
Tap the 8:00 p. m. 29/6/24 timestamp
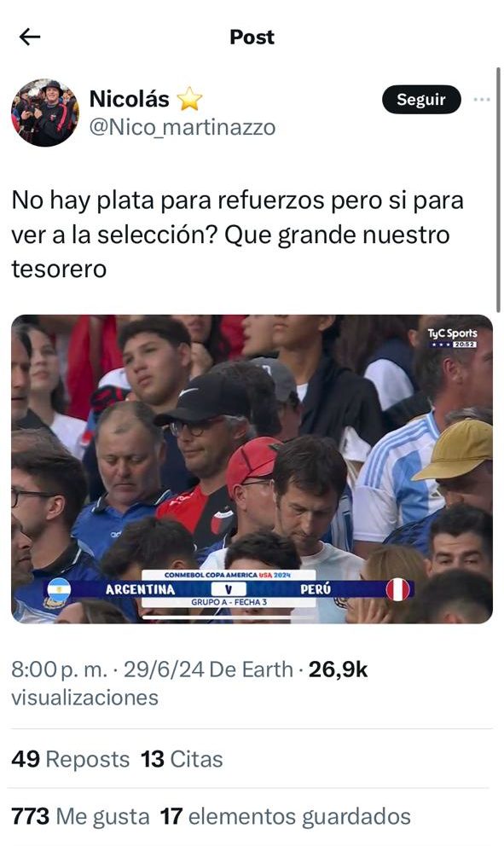pos(107,669)
